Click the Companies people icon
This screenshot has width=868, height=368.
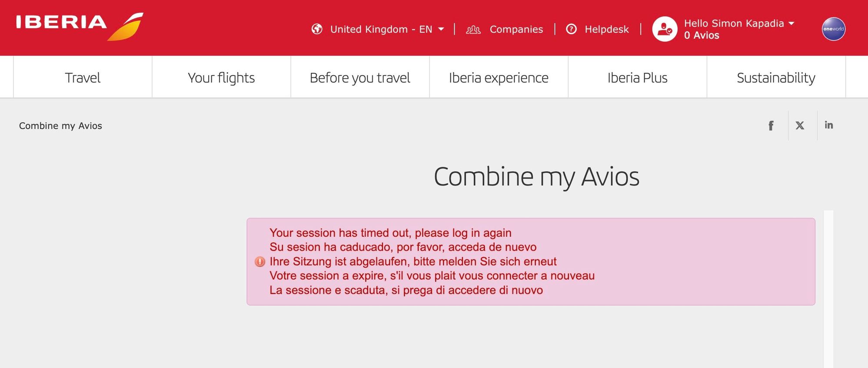(x=473, y=30)
